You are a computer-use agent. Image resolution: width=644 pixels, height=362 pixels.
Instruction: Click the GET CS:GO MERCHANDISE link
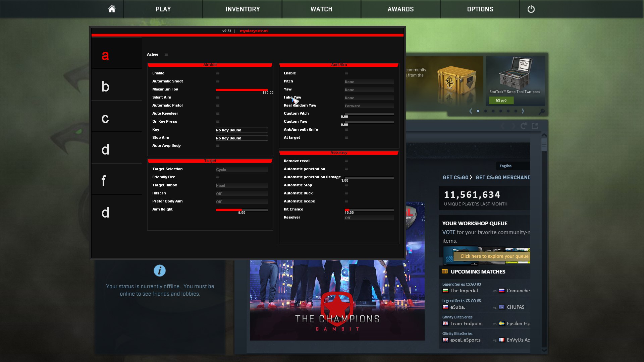[x=503, y=177]
